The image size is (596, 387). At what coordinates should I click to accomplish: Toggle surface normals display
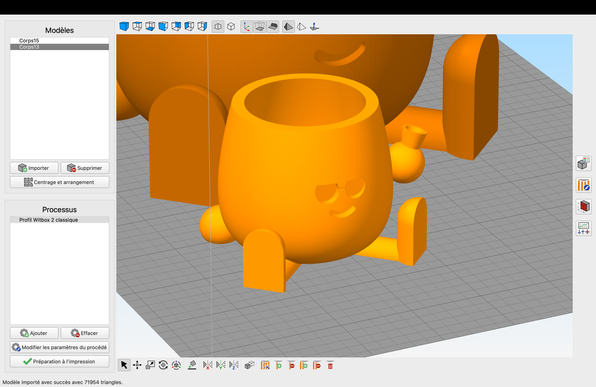(x=314, y=27)
